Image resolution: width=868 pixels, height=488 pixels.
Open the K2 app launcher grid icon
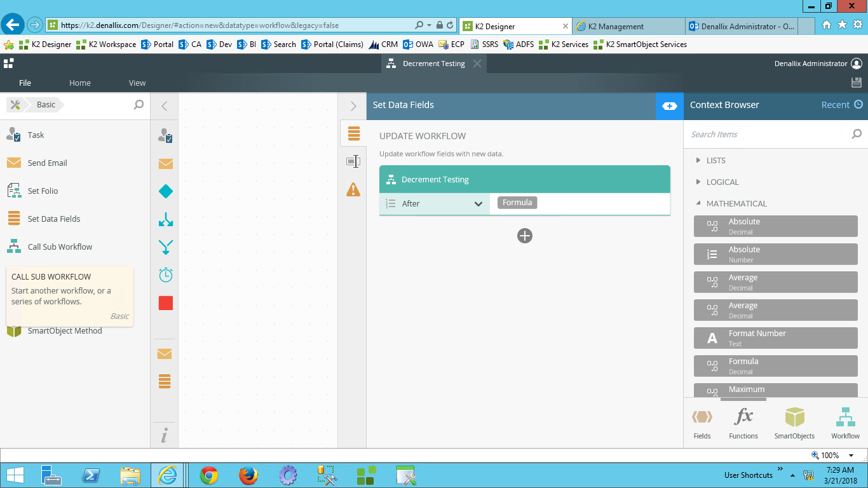(8, 64)
